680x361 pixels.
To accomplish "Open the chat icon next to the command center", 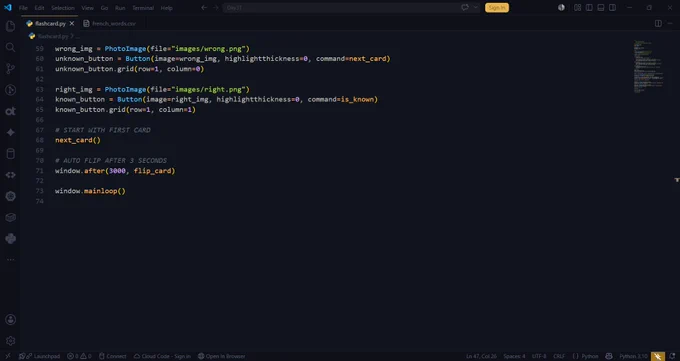I will pyautogui.click(x=465, y=7).
